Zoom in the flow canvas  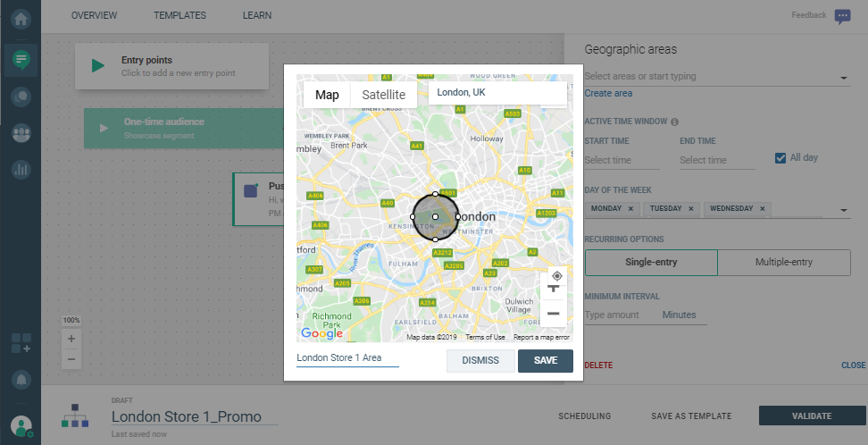click(x=71, y=339)
